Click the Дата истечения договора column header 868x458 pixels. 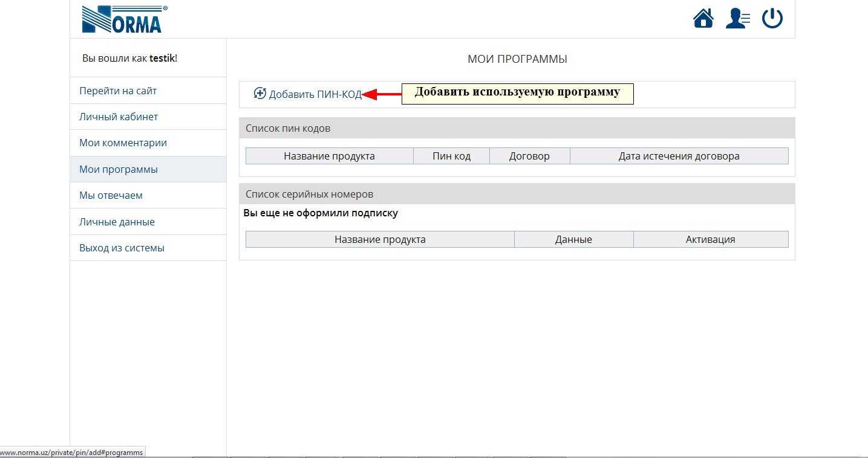pos(679,156)
